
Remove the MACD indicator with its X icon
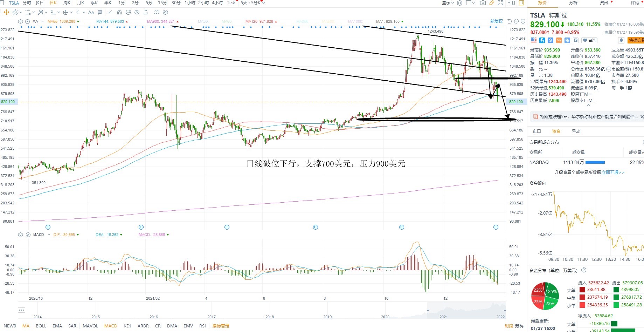pyautogui.click(x=28, y=235)
